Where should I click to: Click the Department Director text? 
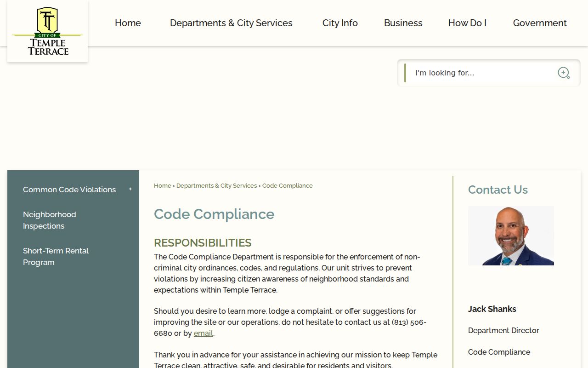(x=503, y=330)
